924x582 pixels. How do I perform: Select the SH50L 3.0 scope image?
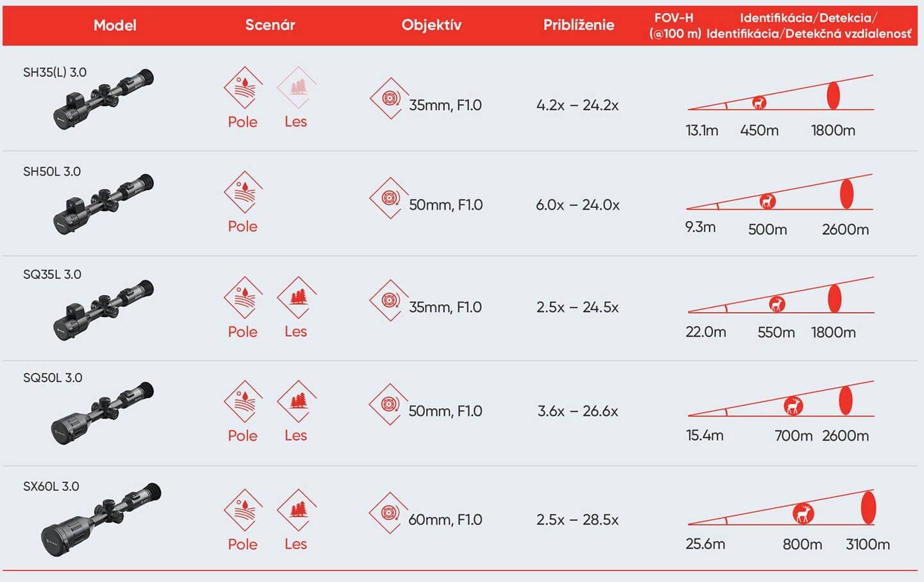coord(103,204)
